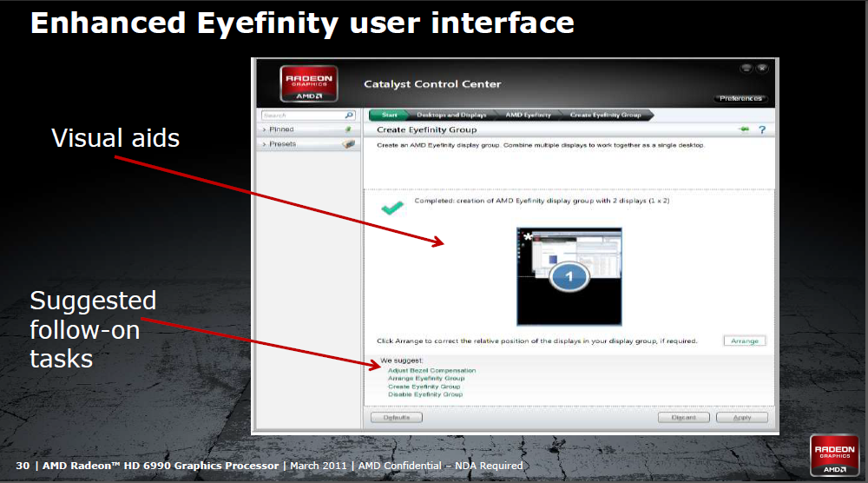The image size is (868, 483).
Task: Click the blue question mark help icon
Action: tap(762, 129)
